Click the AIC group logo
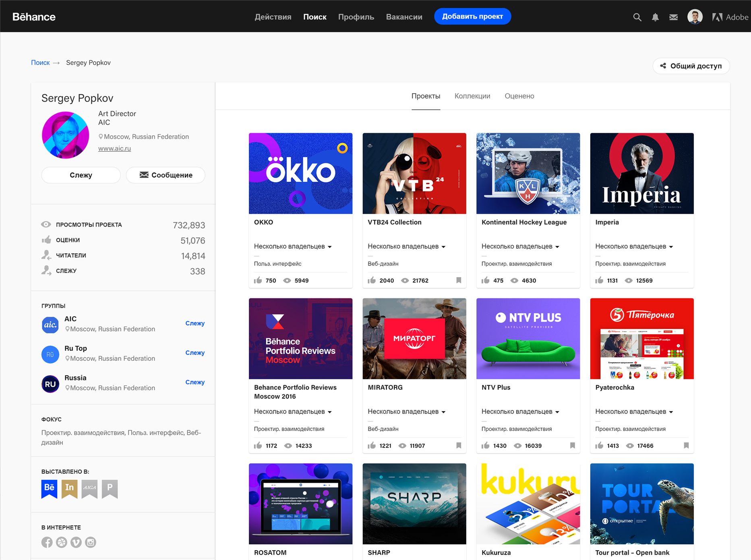Screen dimensions: 751x560 point(50,324)
